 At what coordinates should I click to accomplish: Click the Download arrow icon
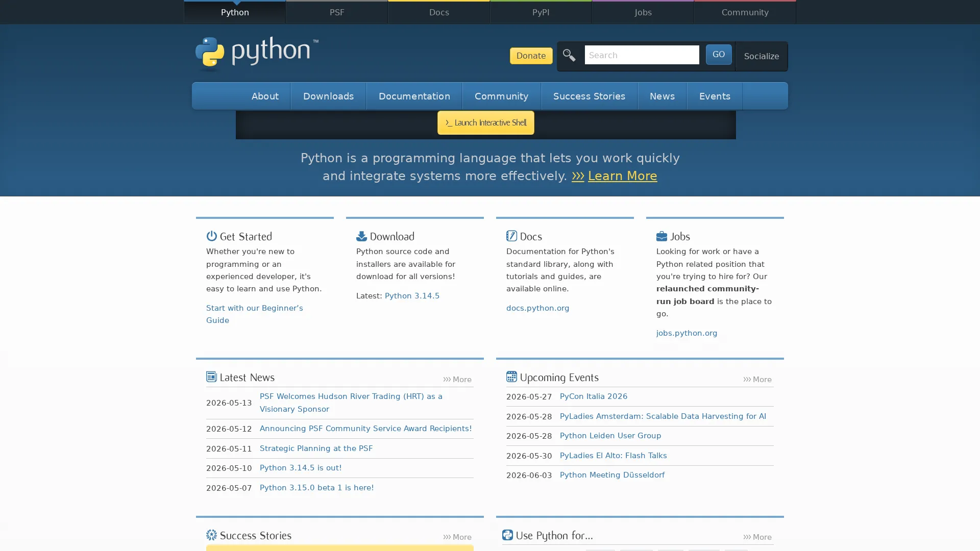click(x=361, y=236)
